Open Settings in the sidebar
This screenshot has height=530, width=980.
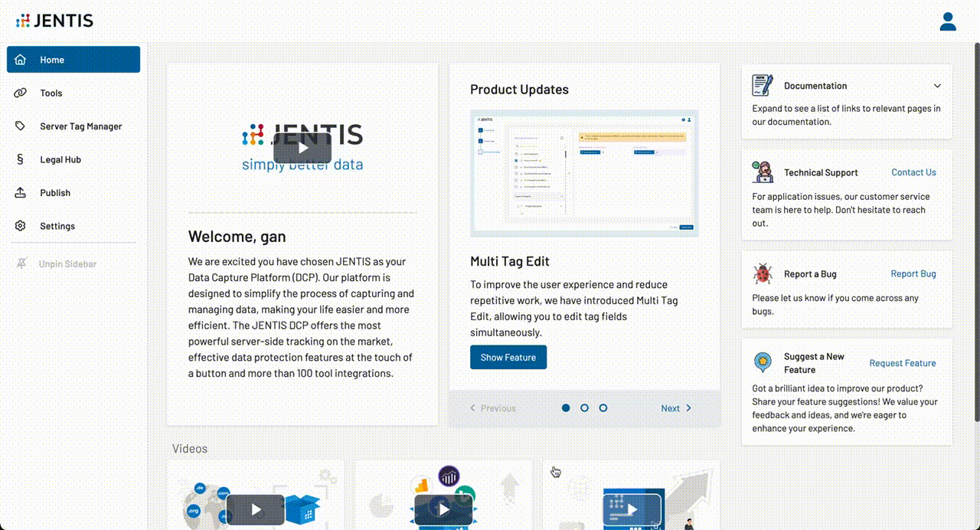tap(73, 226)
